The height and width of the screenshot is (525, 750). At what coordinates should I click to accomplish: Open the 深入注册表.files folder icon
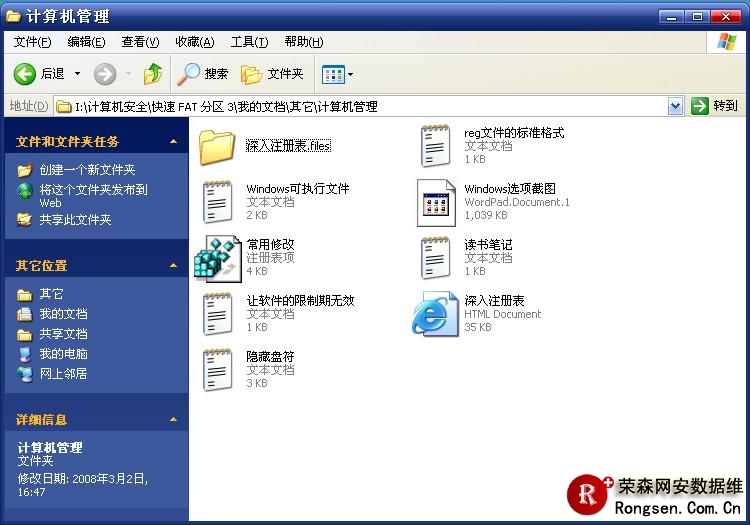[x=216, y=146]
